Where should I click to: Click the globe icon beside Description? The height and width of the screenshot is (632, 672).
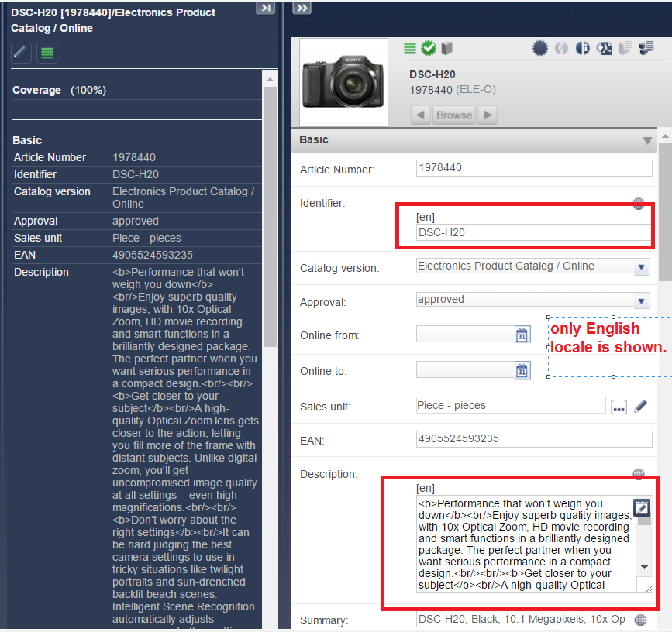click(x=639, y=473)
